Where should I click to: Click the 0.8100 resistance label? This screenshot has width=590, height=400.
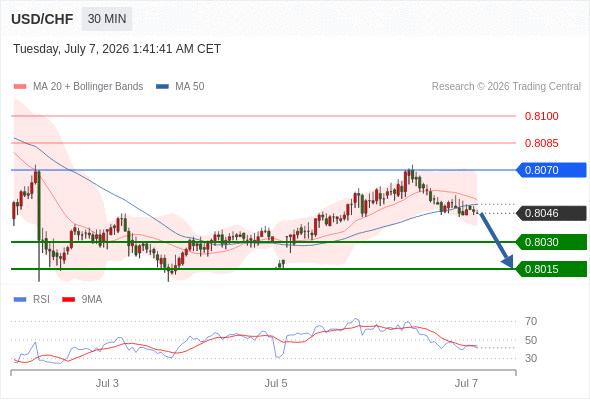541,116
